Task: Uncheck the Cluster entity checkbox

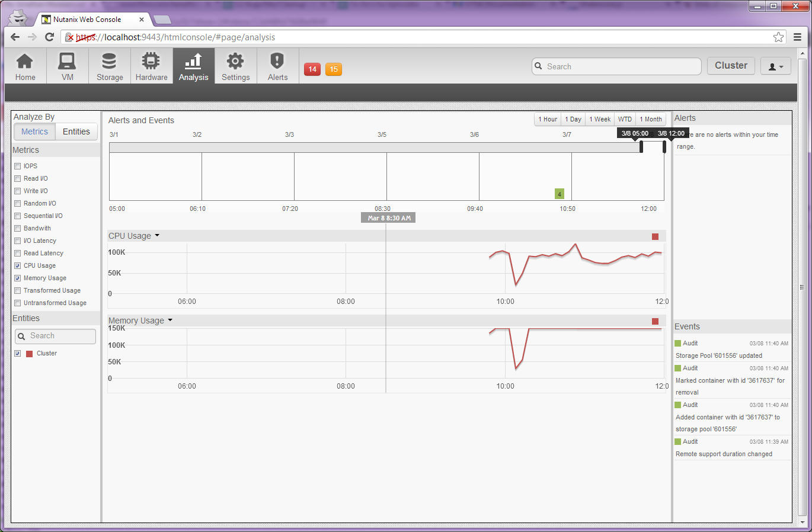Action: point(18,354)
